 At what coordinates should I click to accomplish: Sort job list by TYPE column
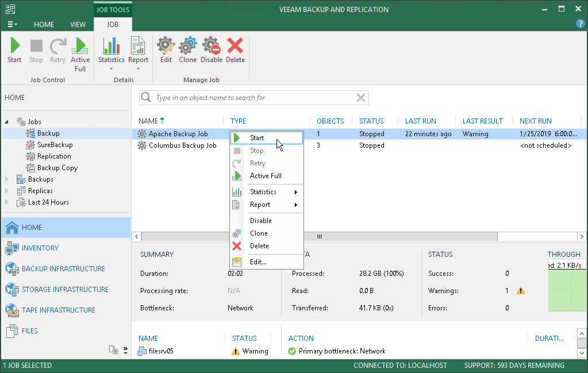238,121
